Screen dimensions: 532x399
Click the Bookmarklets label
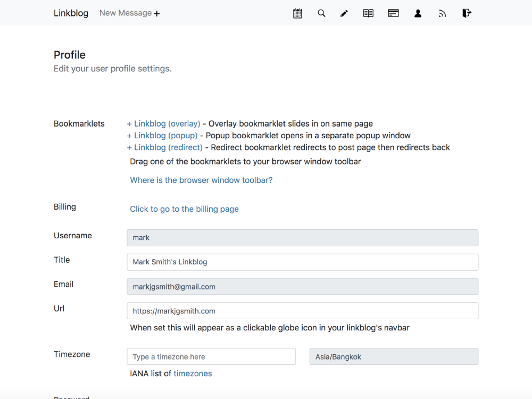(x=79, y=124)
